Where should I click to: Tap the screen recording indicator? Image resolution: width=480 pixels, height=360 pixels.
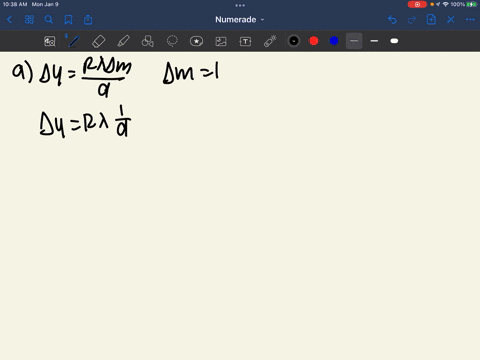click(x=417, y=4)
